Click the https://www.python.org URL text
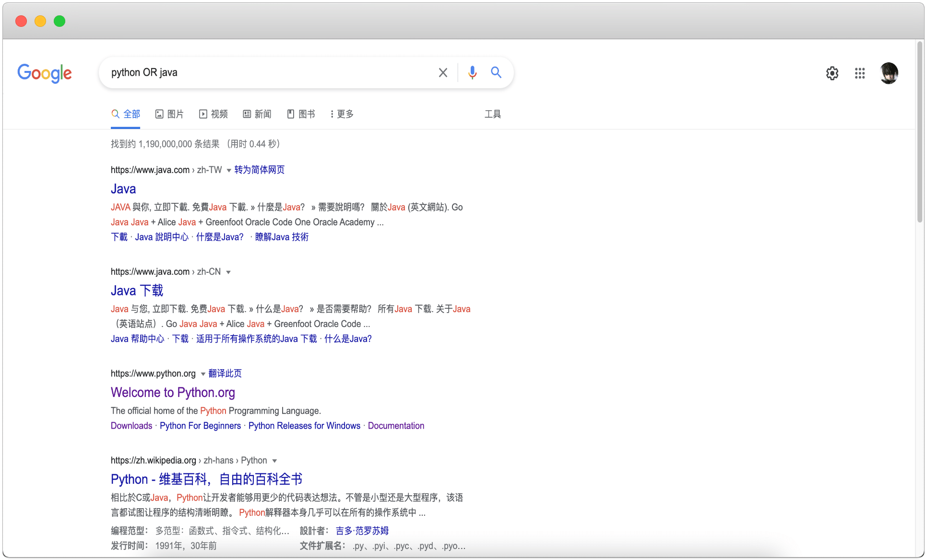Image resolution: width=927 pixels, height=560 pixels. pos(153,373)
